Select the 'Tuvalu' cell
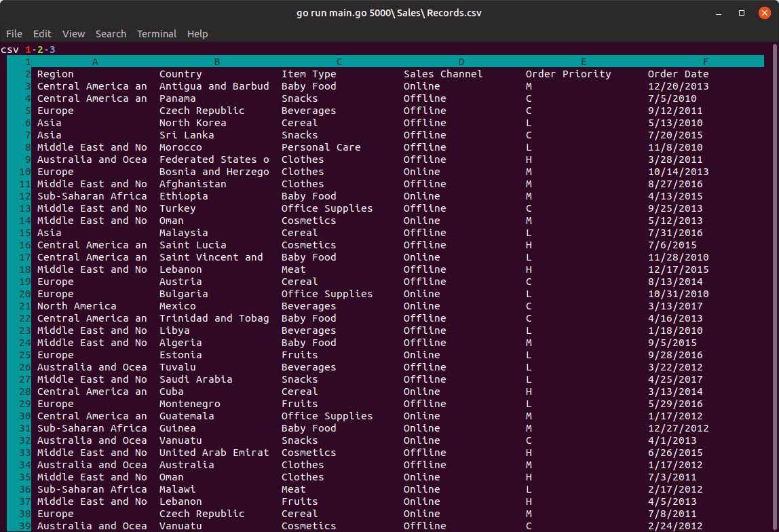 177,367
